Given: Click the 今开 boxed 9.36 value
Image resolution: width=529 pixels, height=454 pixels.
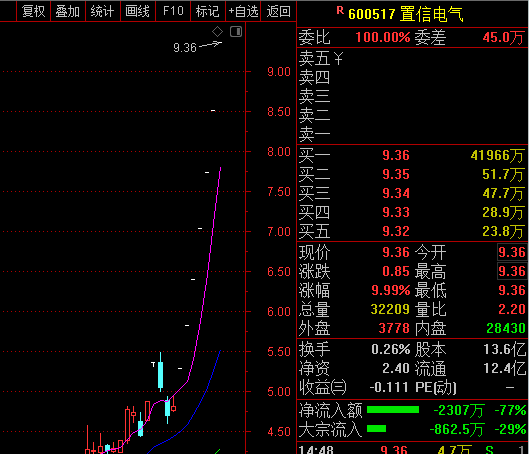Looking at the screenshot, I should click(x=512, y=252).
